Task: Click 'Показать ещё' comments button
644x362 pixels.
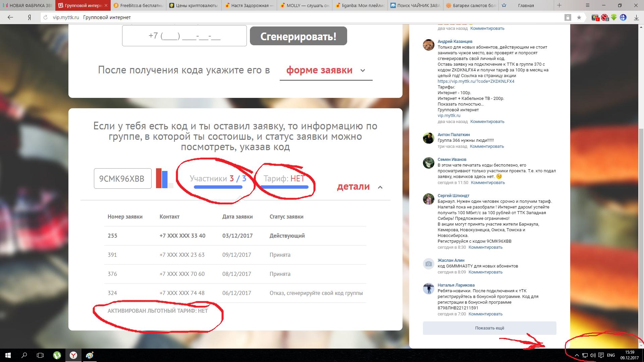Action: [x=489, y=328]
